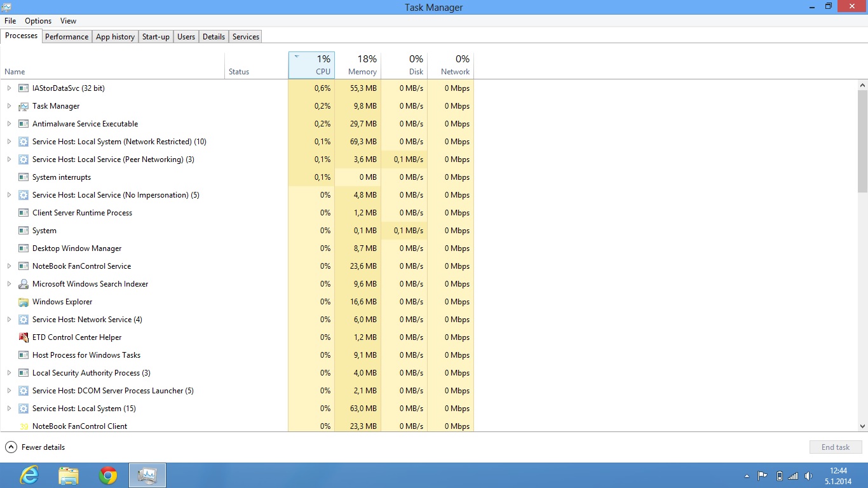Open the Options menu

(38, 21)
